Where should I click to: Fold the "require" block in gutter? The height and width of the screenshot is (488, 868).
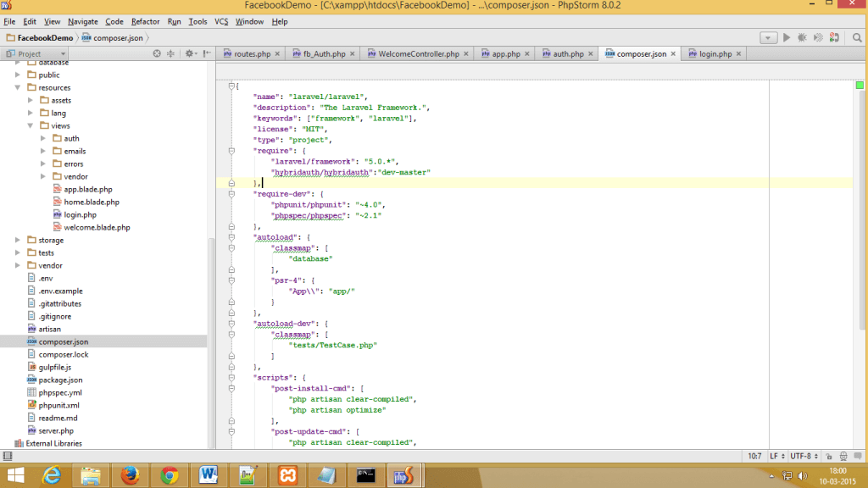pos(232,151)
